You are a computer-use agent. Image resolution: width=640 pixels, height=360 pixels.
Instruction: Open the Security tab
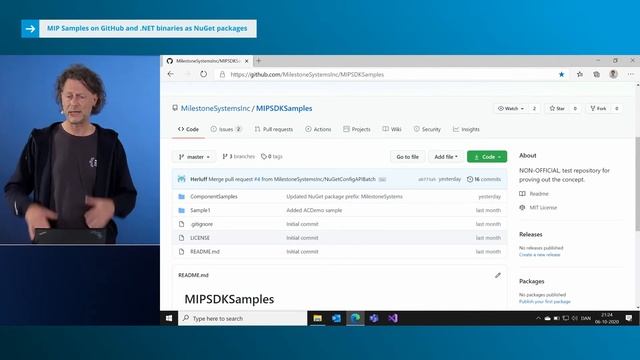pyautogui.click(x=427, y=129)
